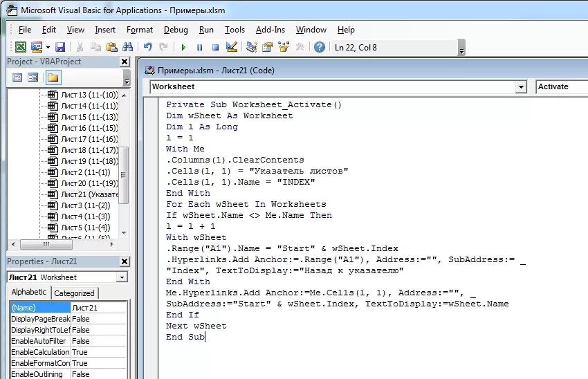The width and height of the screenshot is (588, 379).
Task: Open Find with the binoculars icon
Action: tap(127, 47)
